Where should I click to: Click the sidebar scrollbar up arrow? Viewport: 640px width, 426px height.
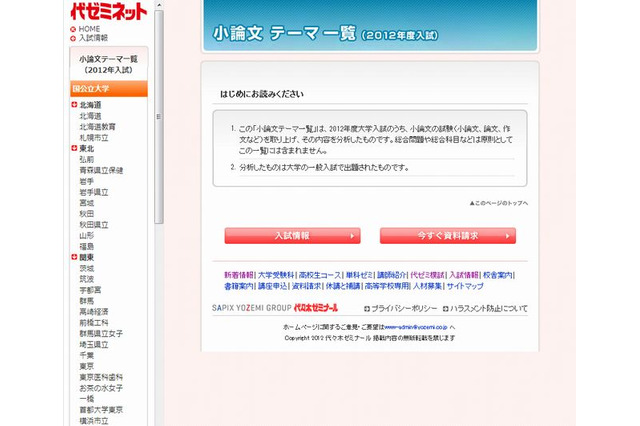(x=159, y=5)
